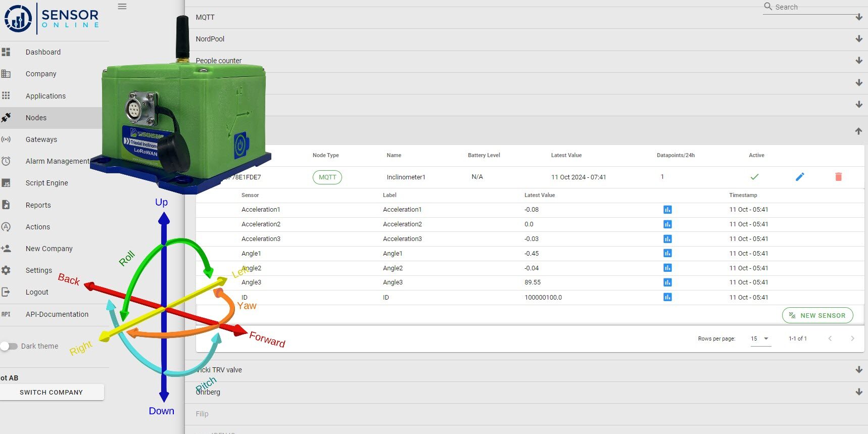Image resolution: width=868 pixels, height=434 pixels.
Task: Expand the NordPool application section
Action: pyautogui.click(x=858, y=39)
